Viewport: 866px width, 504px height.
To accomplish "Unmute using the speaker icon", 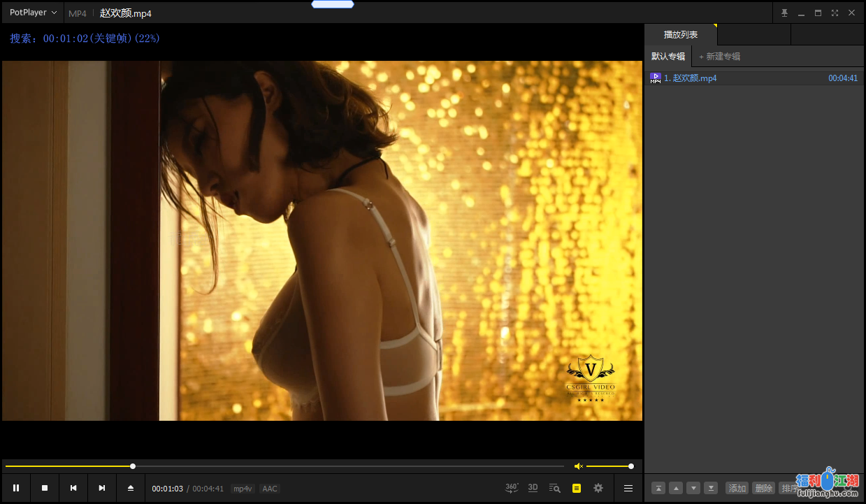I will (578, 466).
